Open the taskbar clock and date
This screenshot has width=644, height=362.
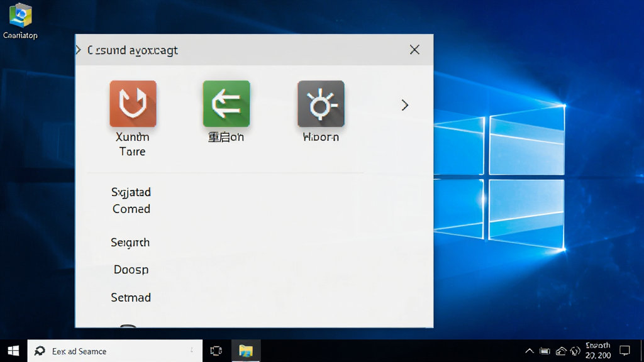(598, 351)
